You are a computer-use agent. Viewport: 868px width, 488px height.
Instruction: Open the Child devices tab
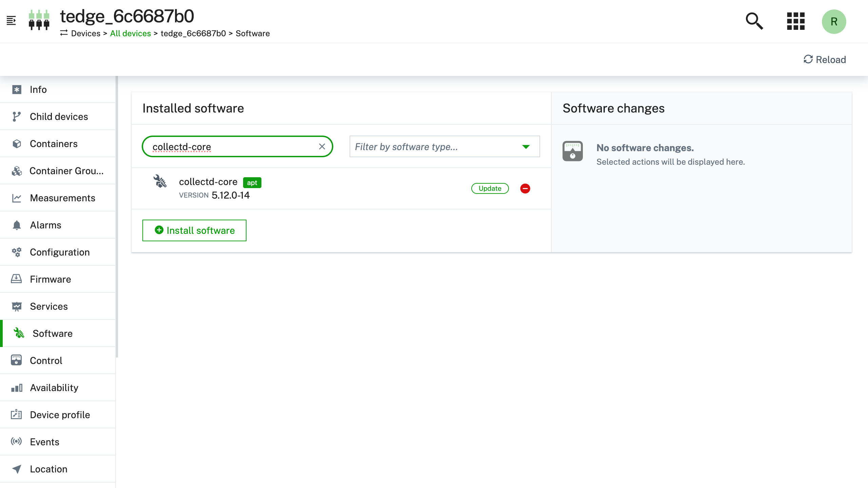coord(58,117)
